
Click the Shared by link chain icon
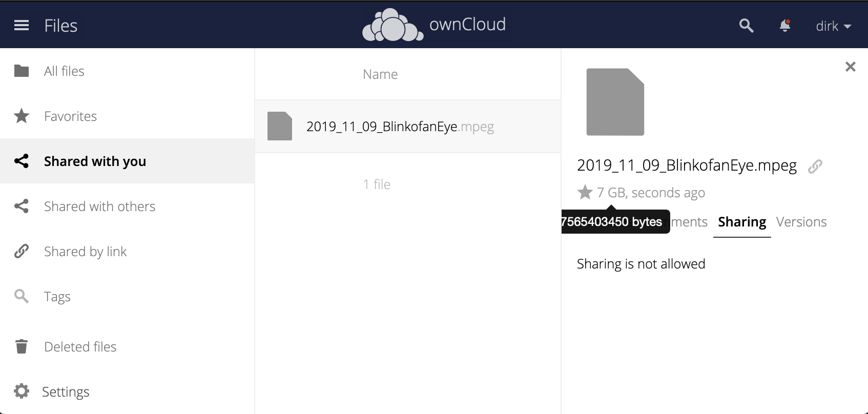point(22,251)
